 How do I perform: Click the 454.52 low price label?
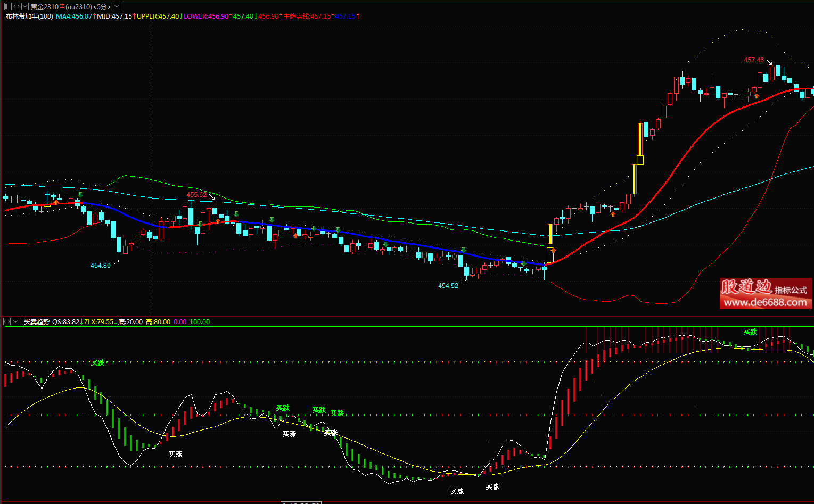pos(448,286)
